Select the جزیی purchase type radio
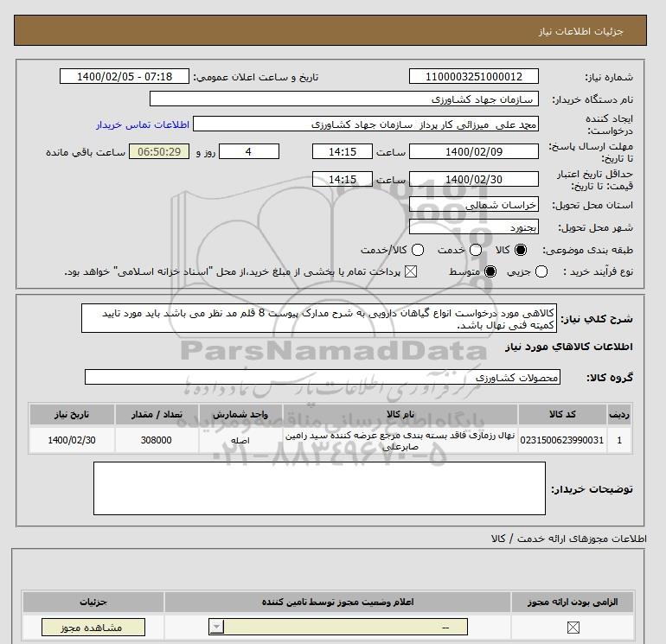This screenshot has width=666, height=644. coord(541,271)
